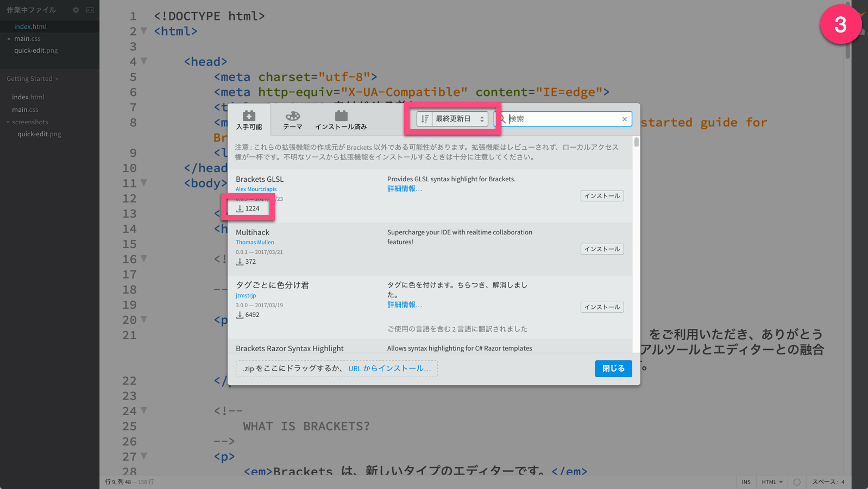The height and width of the screenshot is (489, 868).
Task: Click the cursor position in status bar
Action: click(x=118, y=482)
